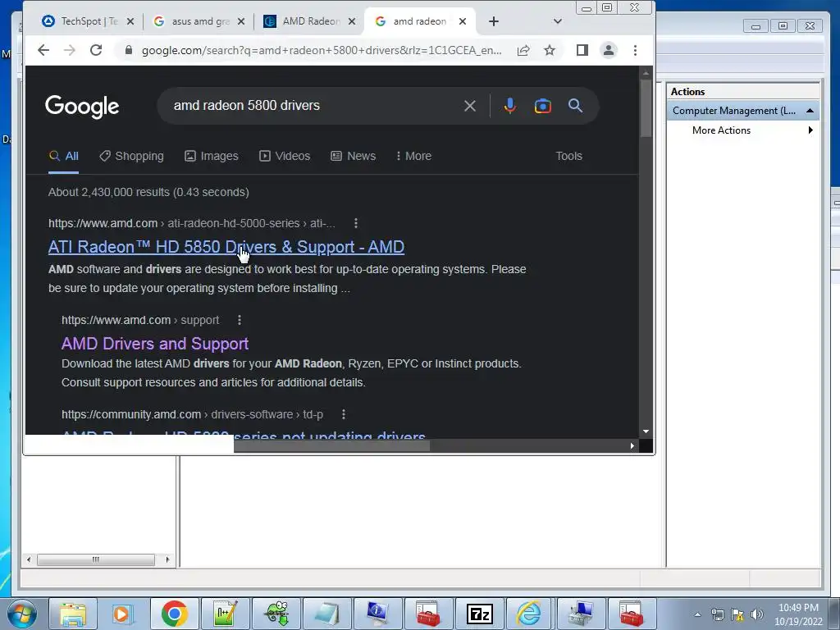
Task: Open options for community.amd.com result
Action: [344, 414]
